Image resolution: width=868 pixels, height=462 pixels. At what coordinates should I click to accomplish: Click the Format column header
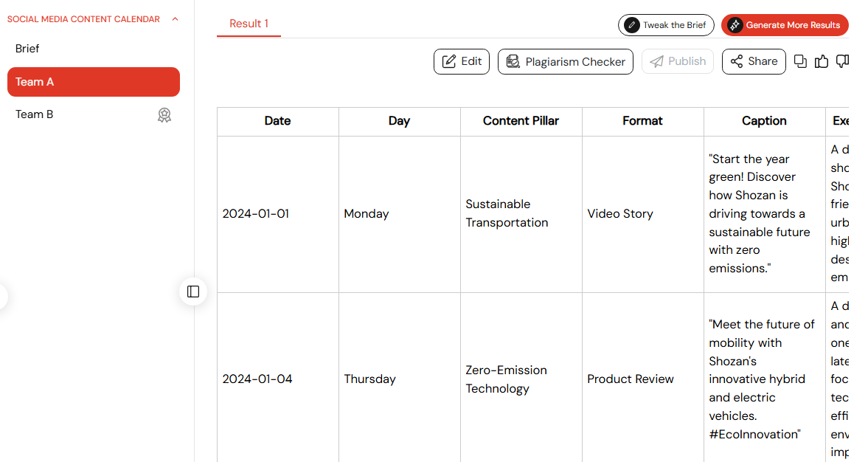[642, 121]
